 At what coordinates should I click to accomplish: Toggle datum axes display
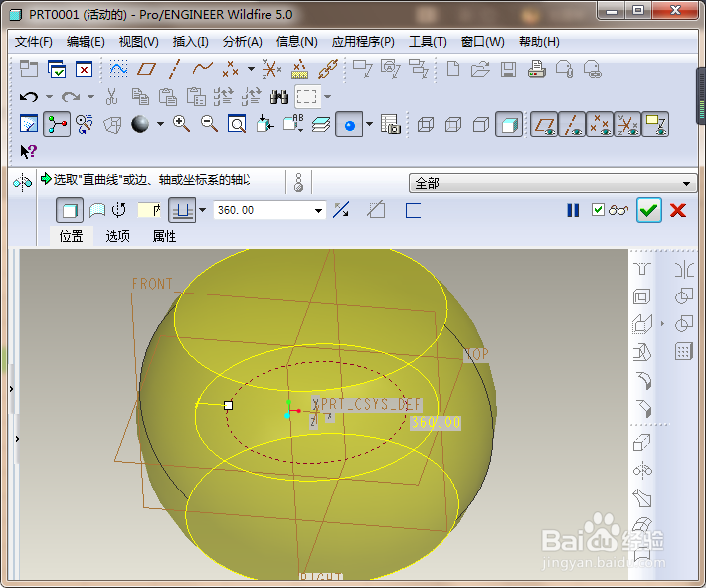point(573,124)
